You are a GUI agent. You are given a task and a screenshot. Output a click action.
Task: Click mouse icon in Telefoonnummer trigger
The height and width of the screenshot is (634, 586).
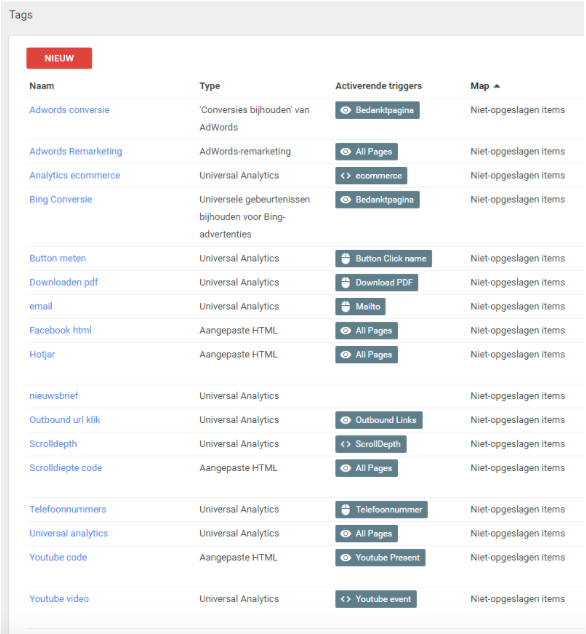coord(345,509)
